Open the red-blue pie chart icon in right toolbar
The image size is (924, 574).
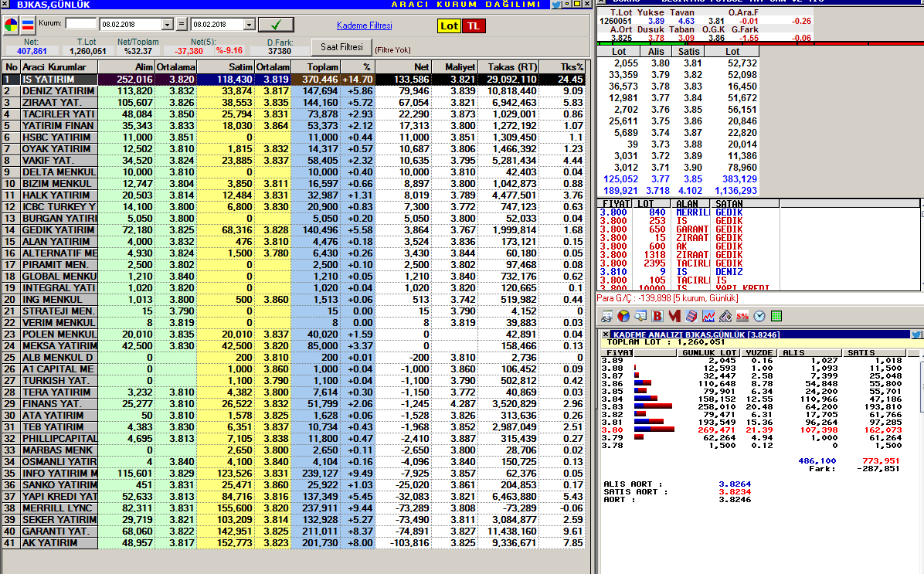(x=623, y=317)
